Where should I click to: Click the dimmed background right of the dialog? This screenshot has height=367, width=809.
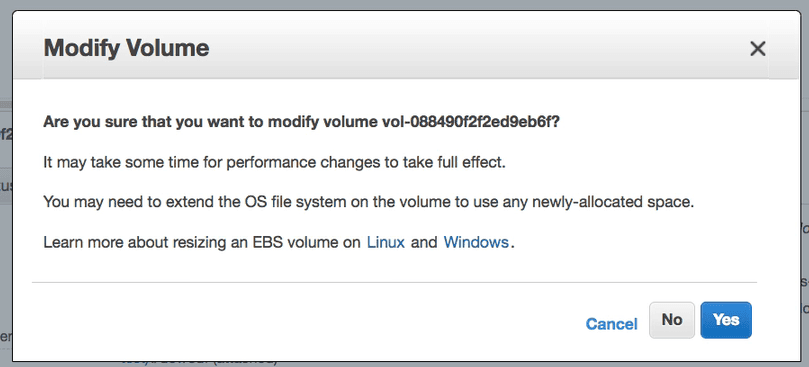(805, 206)
